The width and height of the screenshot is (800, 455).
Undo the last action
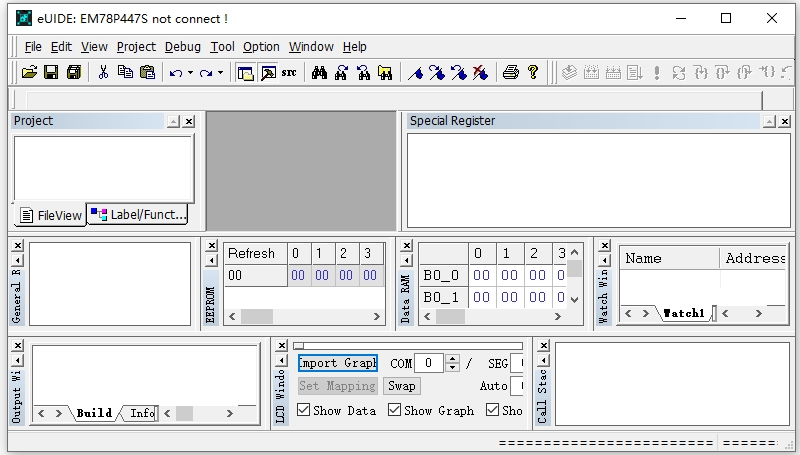(176, 73)
